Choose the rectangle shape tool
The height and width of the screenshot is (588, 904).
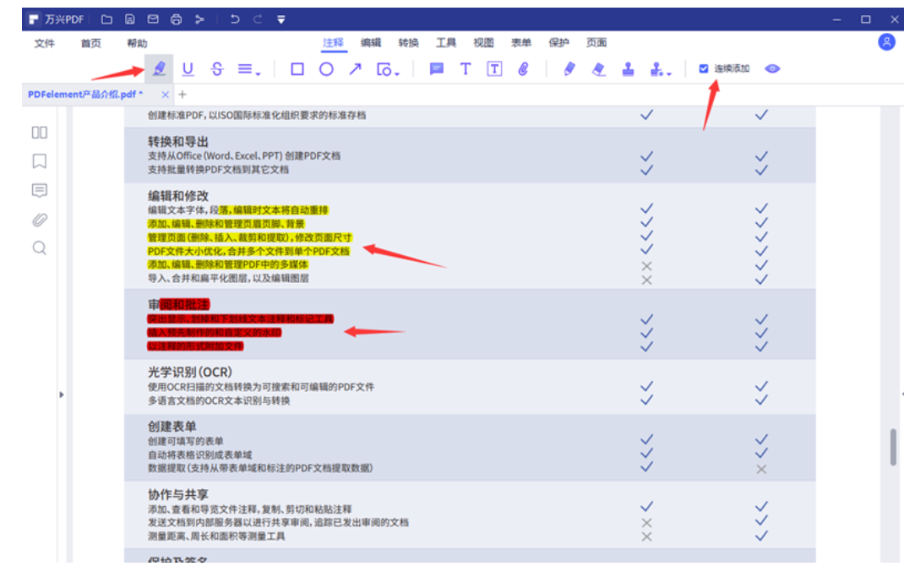click(297, 69)
